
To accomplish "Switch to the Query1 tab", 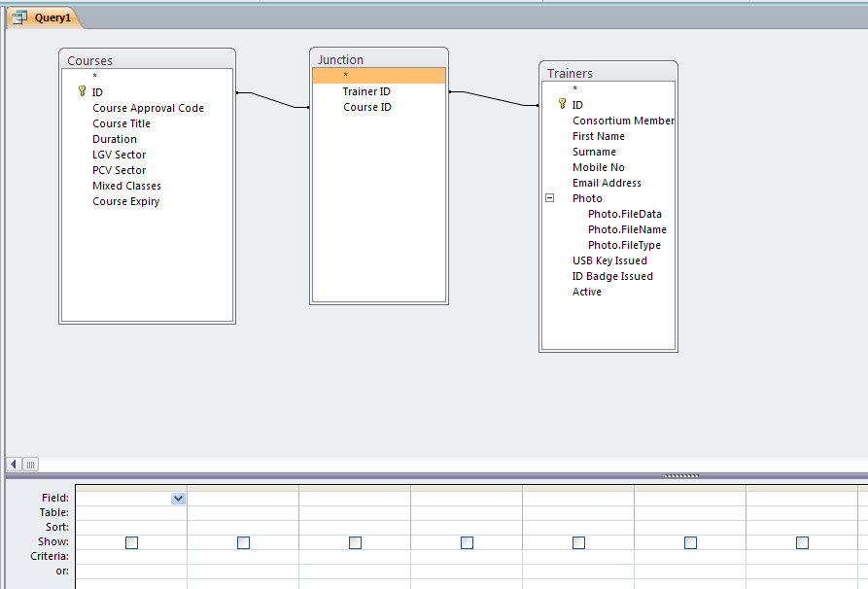I will pyautogui.click(x=45, y=17).
